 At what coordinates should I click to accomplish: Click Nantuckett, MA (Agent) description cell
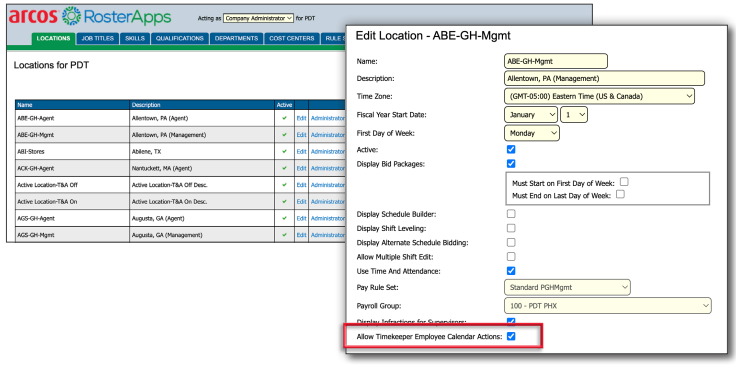[x=202, y=168]
